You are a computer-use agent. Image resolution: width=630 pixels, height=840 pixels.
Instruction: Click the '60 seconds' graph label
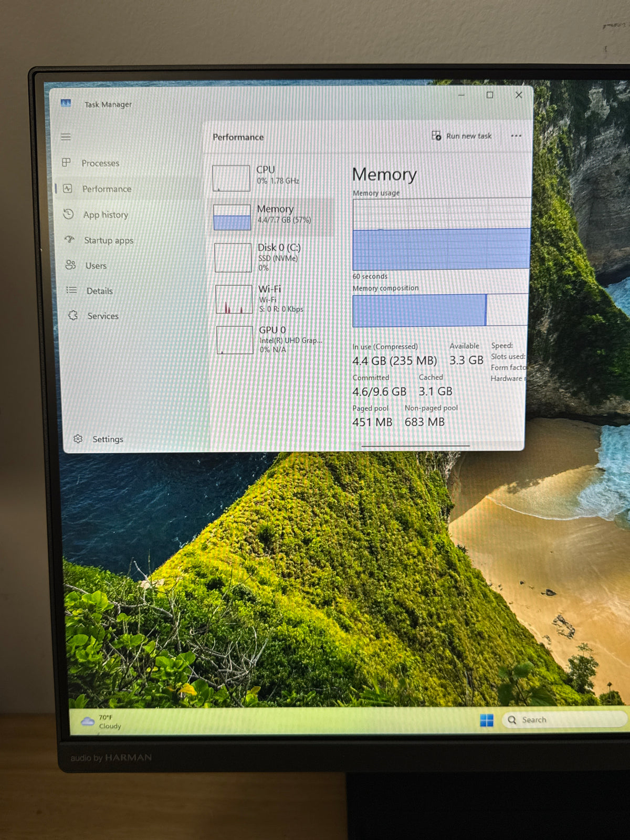tap(370, 276)
